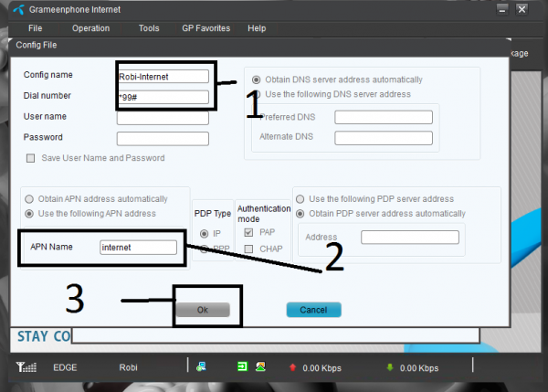Click the EDGE network type status text

[65, 367]
